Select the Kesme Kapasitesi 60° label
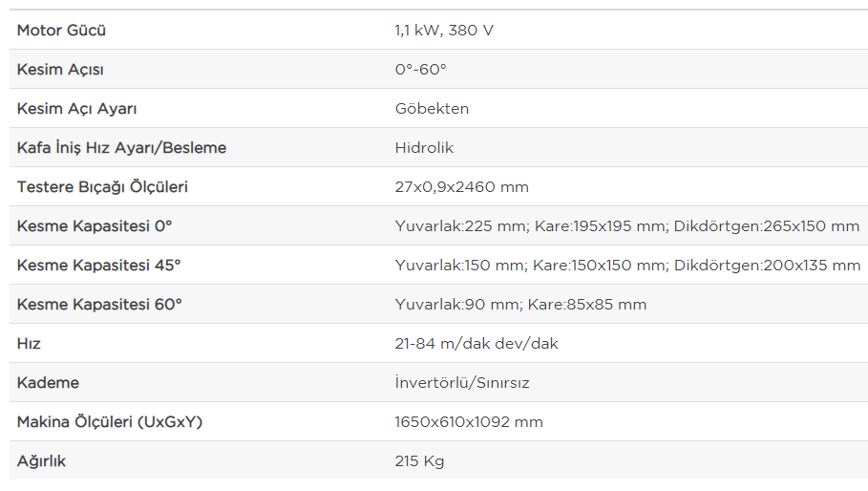 [x=99, y=305]
